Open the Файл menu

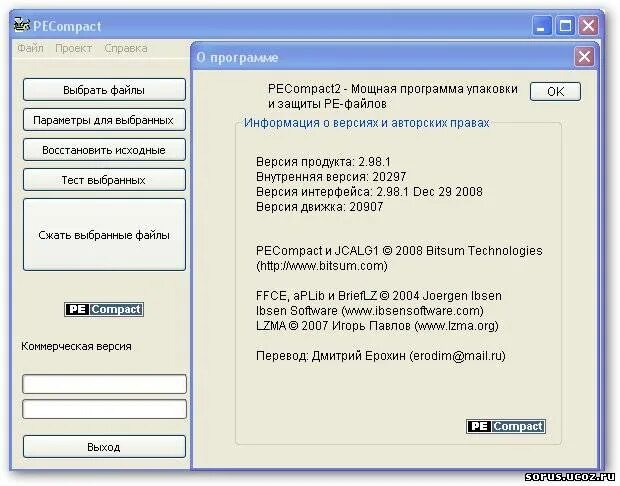pyautogui.click(x=30, y=48)
